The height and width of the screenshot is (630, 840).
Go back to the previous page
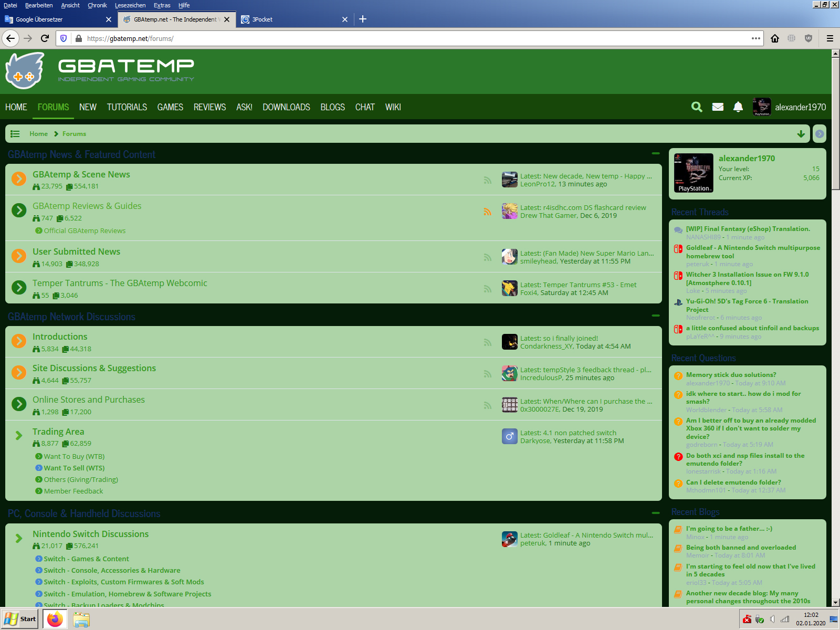10,38
